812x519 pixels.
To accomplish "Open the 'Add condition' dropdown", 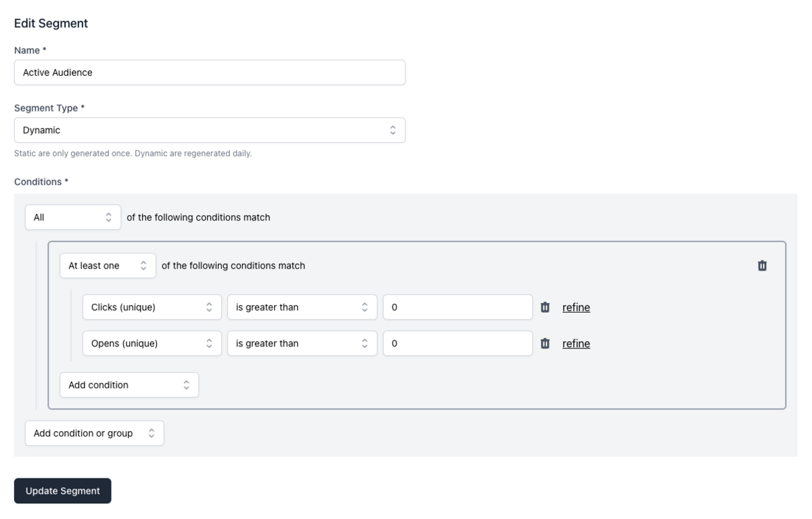I will pyautogui.click(x=129, y=385).
